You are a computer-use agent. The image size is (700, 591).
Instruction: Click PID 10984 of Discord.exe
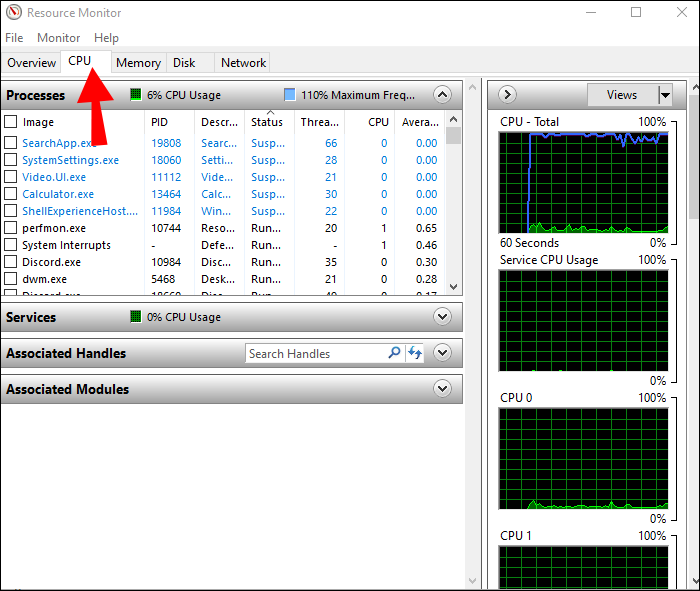click(166, 262)
